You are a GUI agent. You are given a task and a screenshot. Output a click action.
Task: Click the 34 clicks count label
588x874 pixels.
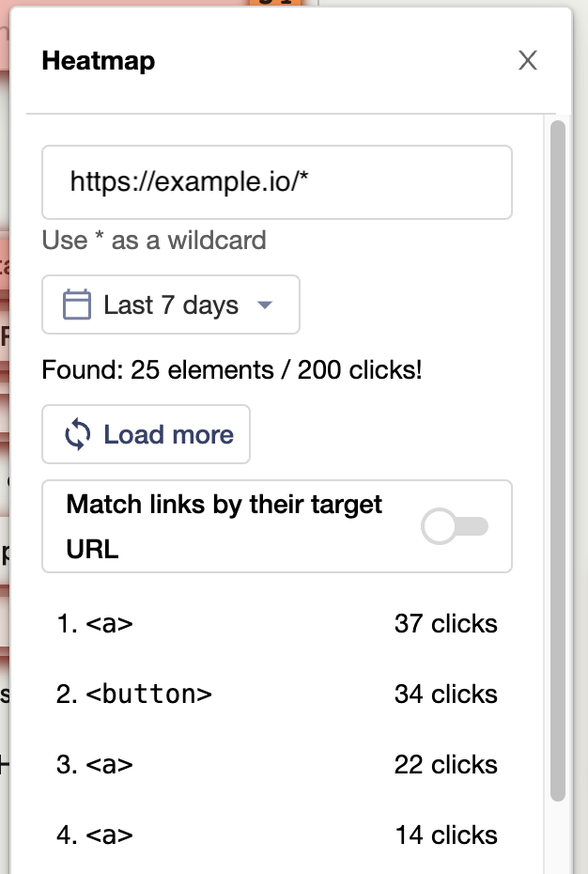coord(445,695)
